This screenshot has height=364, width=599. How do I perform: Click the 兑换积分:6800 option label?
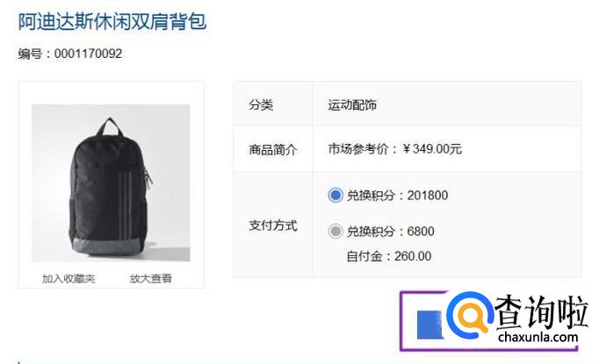[x=391, y=232]
